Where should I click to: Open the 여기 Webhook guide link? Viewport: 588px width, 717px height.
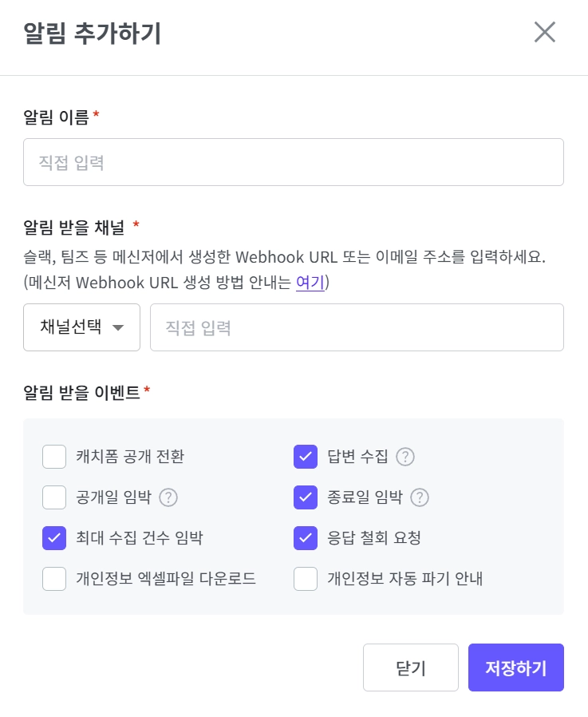click(310, 283)
